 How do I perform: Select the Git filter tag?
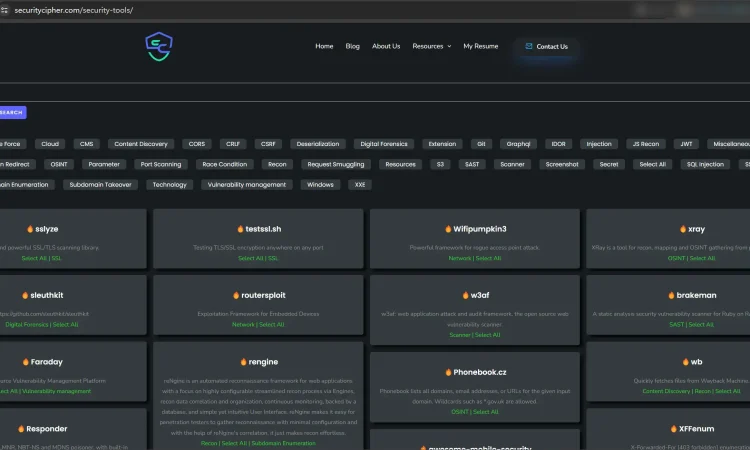point(481,144)
